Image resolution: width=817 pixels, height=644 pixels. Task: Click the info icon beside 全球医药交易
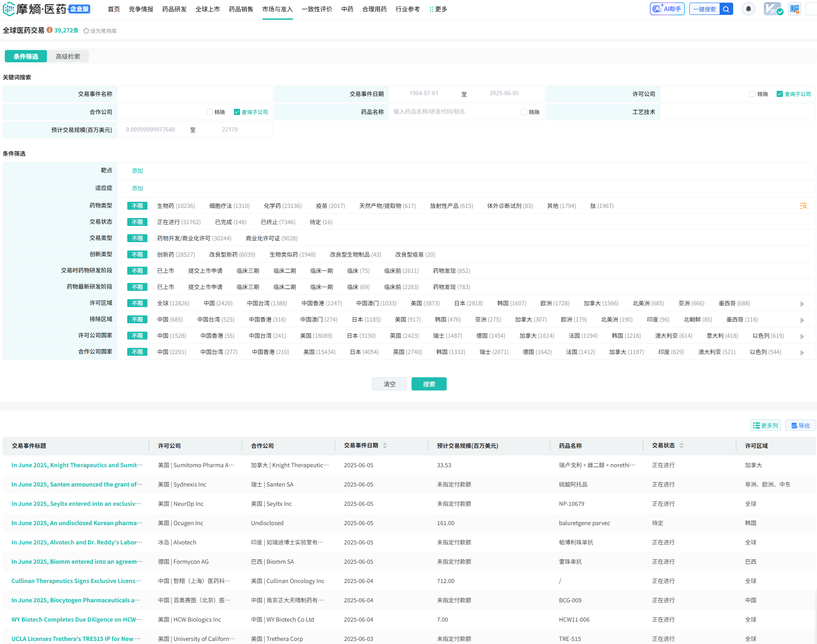(x=50, y=30)
